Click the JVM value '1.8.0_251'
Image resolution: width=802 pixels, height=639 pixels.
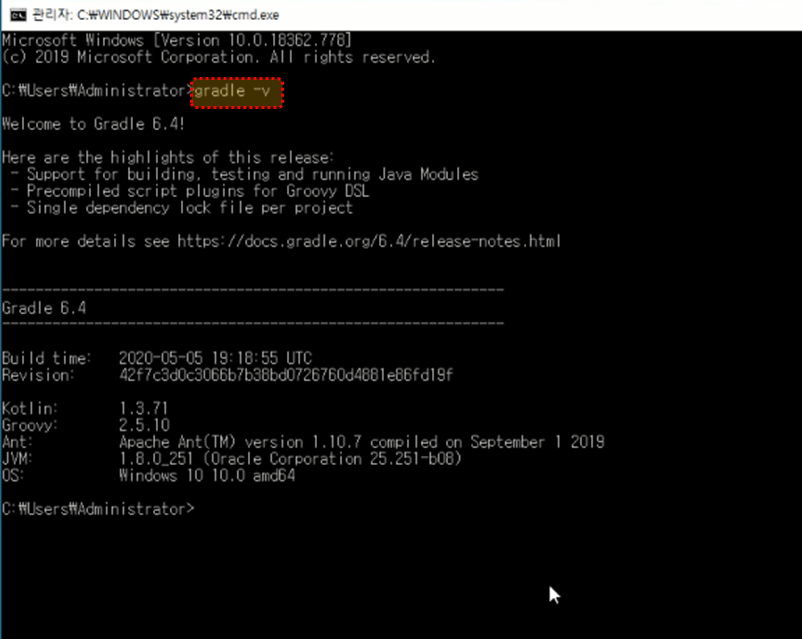pos(156,459)
